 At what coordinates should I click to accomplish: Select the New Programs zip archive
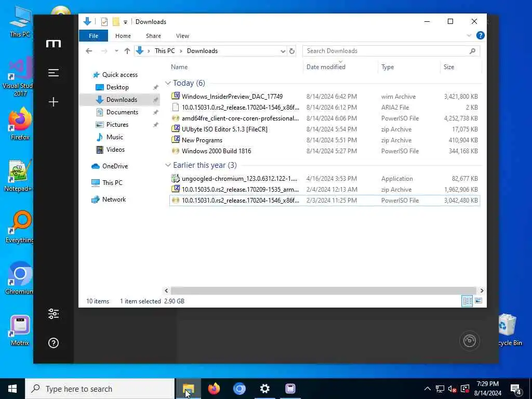pyautogui.click(x=324, y=140)
